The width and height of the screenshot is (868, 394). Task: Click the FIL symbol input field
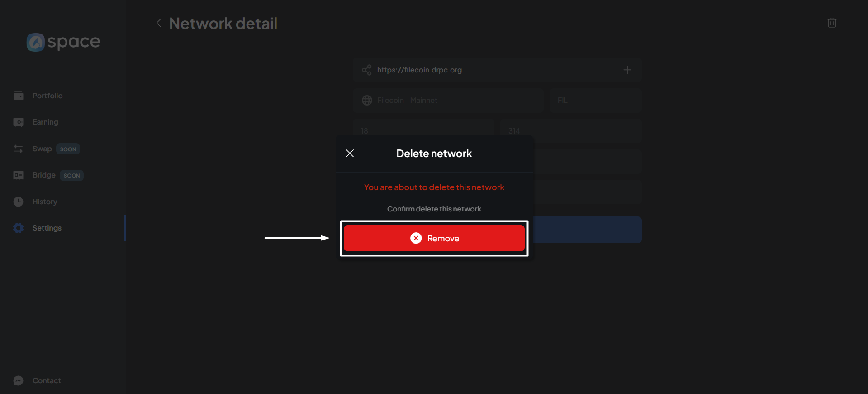595,100
